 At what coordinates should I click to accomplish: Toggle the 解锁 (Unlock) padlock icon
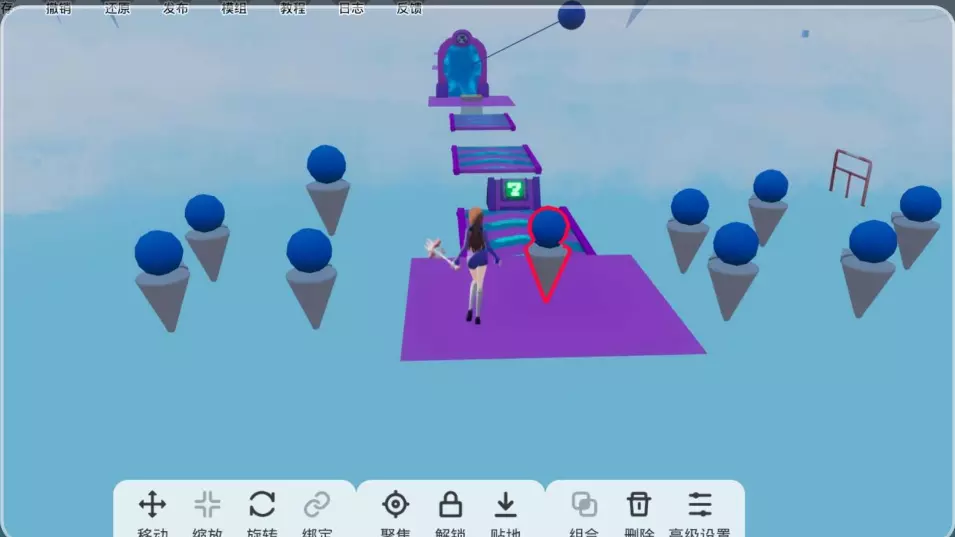click(x=451, y=505)
